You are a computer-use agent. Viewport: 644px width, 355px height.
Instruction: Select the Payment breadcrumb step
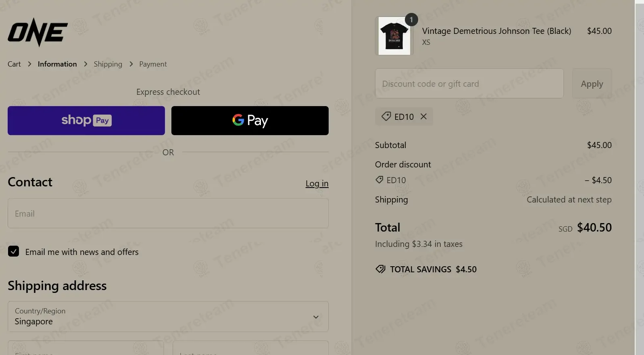[x=153, y=64]
